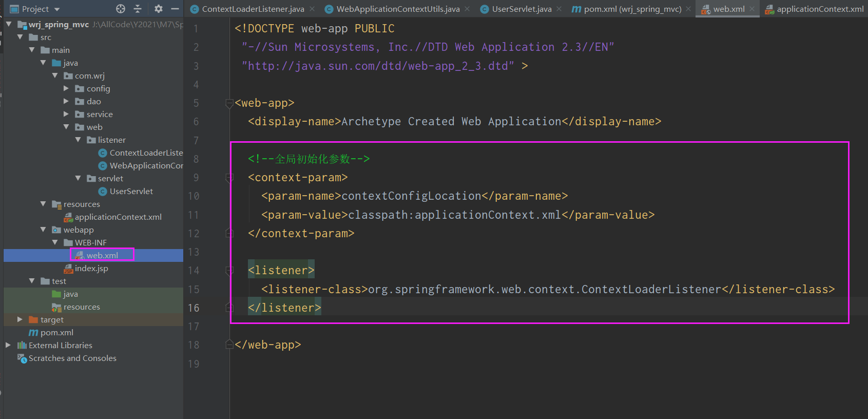
Task: Close the ContextLoaderListener.java tab
Action: (x=313, y=9)
